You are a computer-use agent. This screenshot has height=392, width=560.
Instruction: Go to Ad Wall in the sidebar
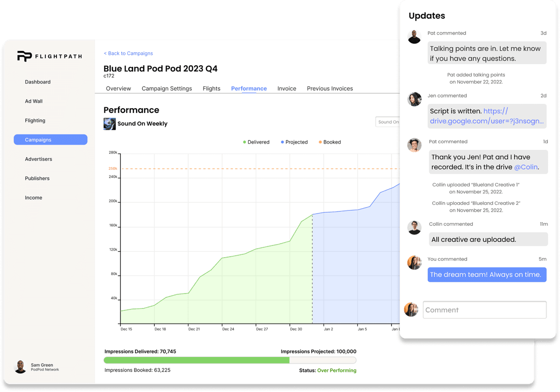(34, 101)
